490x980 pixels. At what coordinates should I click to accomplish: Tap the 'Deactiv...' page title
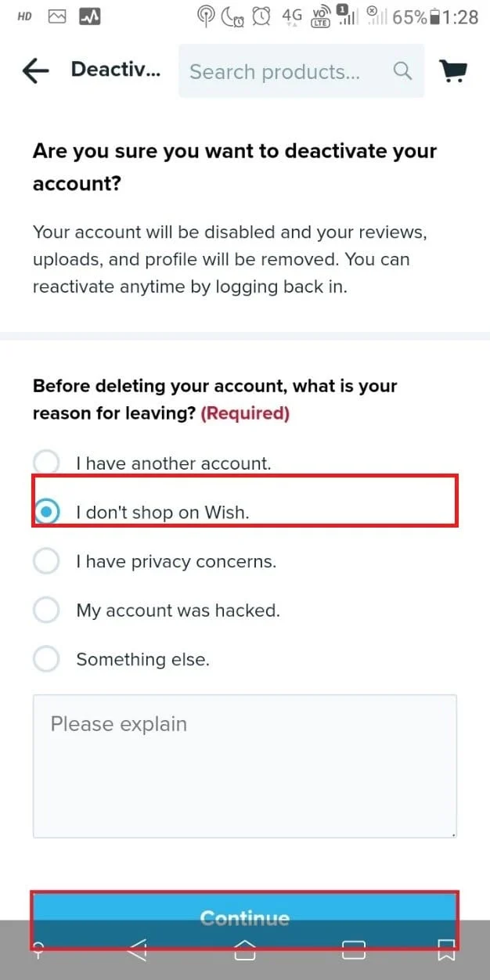pos(115,70)
